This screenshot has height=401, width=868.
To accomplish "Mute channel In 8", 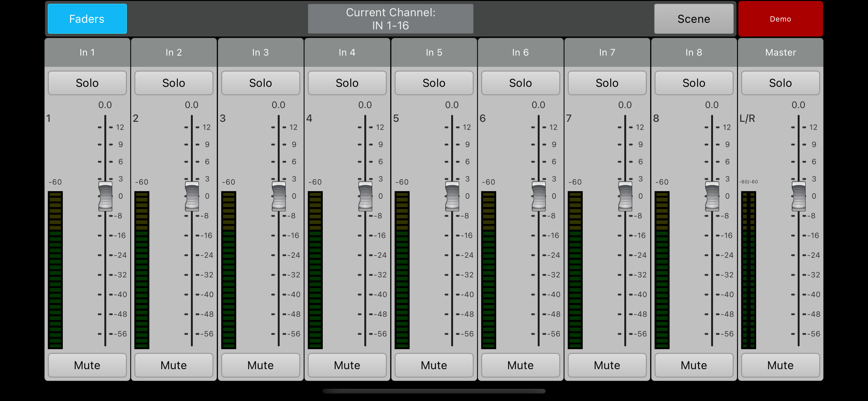I will (x=694, y=365).
